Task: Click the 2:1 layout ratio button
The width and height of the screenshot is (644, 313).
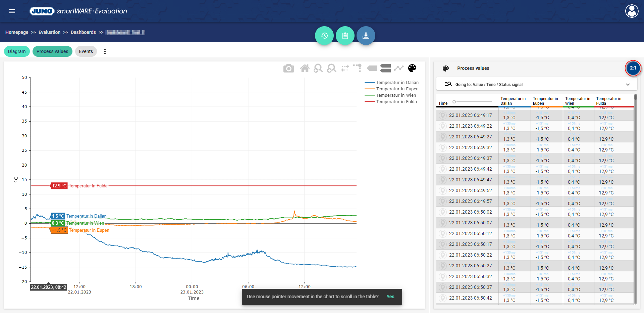Action: [x=633, y=68]
